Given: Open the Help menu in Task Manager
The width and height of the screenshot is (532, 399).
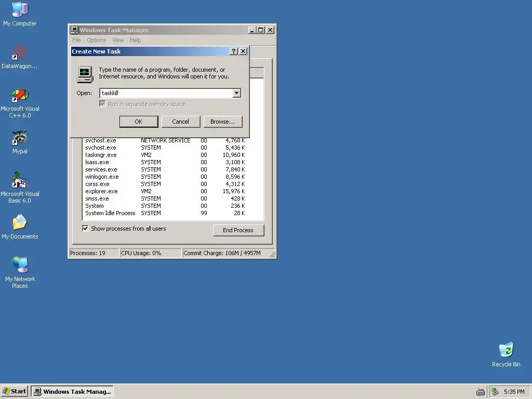Looking at the screenshot, I should tap(136, 40).
